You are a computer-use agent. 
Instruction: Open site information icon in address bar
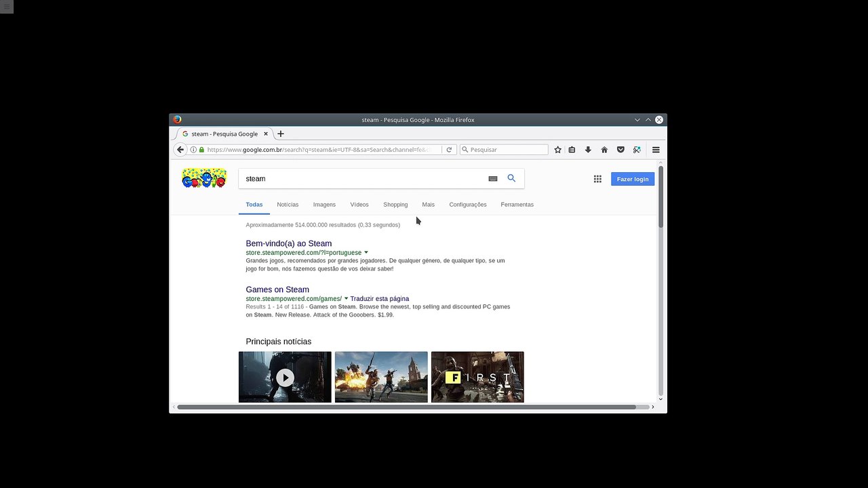[x=193, y=150]
